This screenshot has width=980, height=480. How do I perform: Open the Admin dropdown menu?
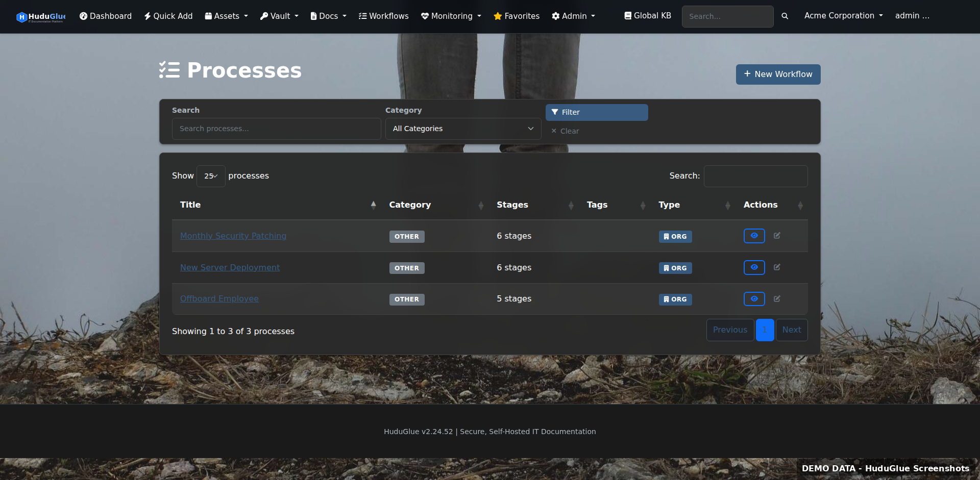point(573,16)
